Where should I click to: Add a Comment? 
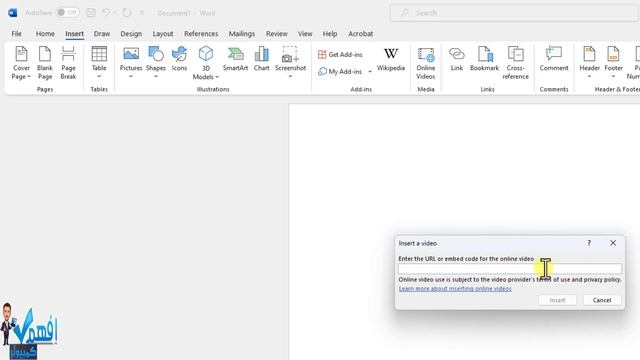click(554, 59)
